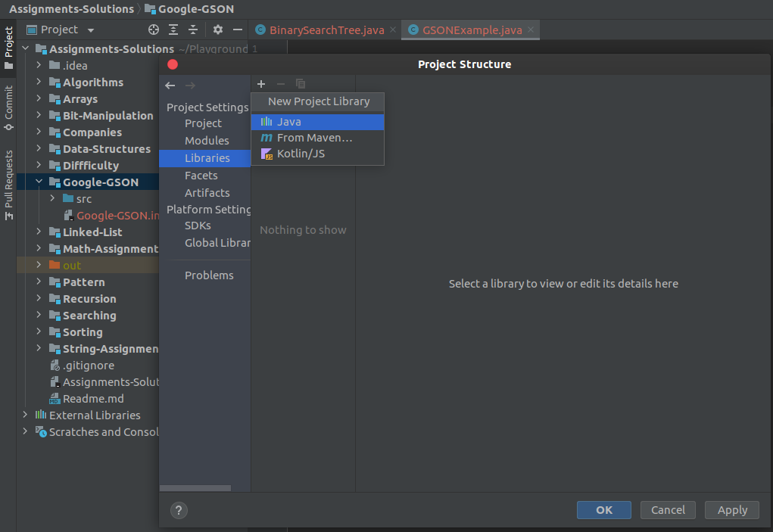The height and width of the screenshot is (532, 773).
Task: Expand the Algorithms module
Action: [x=39, y=82]
